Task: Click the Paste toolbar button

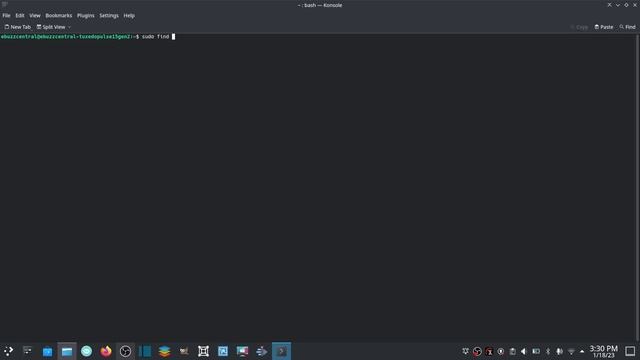Action: [604, 27]
